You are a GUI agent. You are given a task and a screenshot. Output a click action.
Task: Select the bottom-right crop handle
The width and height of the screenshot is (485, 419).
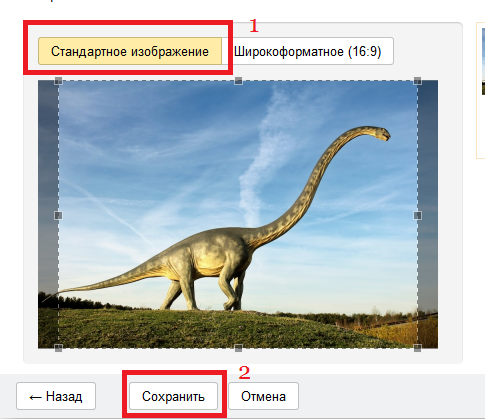point(417,348)
